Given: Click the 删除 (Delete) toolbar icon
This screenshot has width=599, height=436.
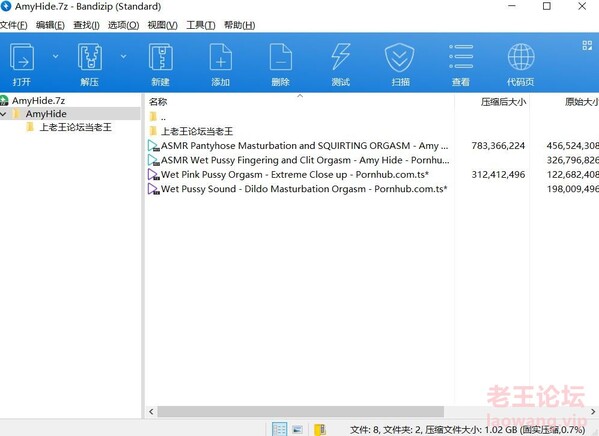Looking at the screenshot, I should 281,57.
